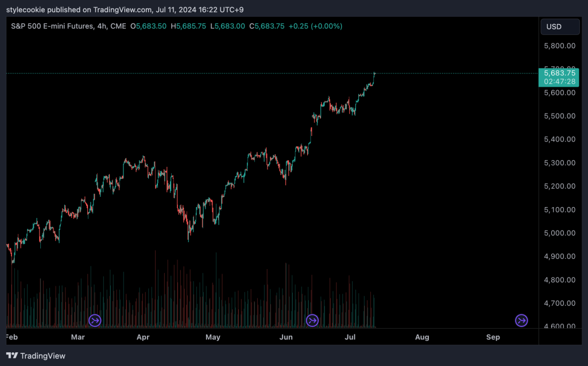Click the +0.25 (+0.00%) change value
The image size is (588, 366).
315,26
